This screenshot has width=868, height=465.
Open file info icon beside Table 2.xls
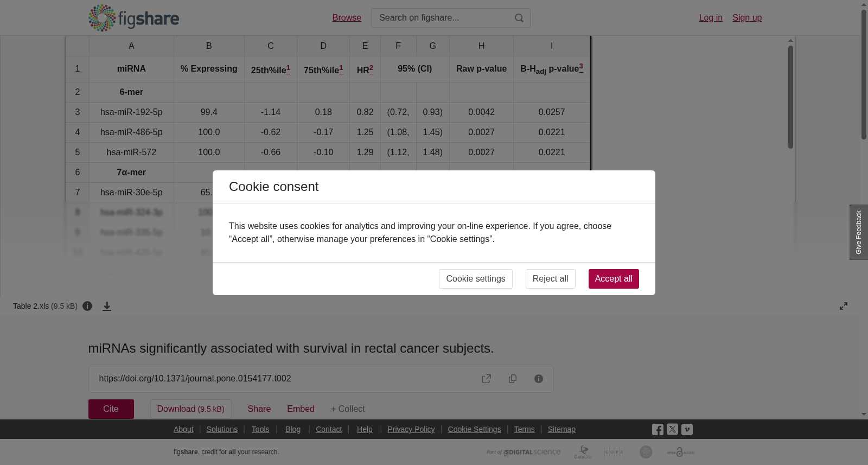(87, 306)
